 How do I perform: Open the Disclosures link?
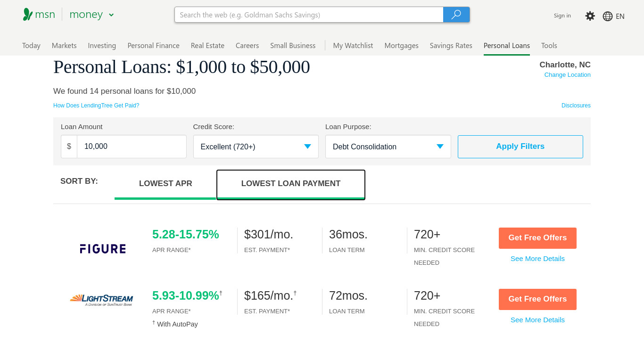point(576,106)
